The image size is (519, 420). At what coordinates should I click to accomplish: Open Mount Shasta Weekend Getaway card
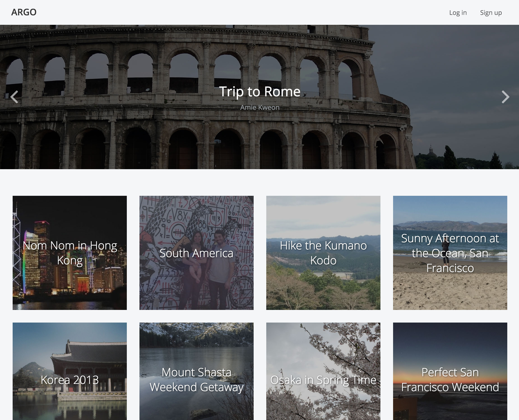(x=197, y=371)
